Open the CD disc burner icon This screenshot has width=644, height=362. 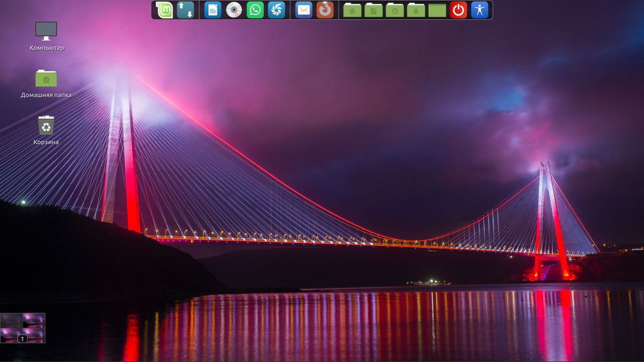click(x=234, y=10)
